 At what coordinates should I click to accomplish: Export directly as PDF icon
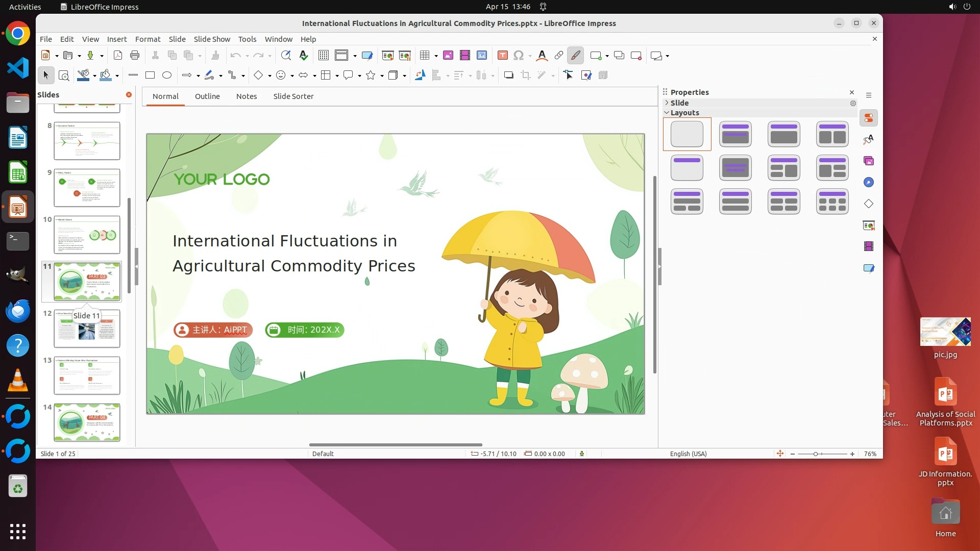(117, 56)
